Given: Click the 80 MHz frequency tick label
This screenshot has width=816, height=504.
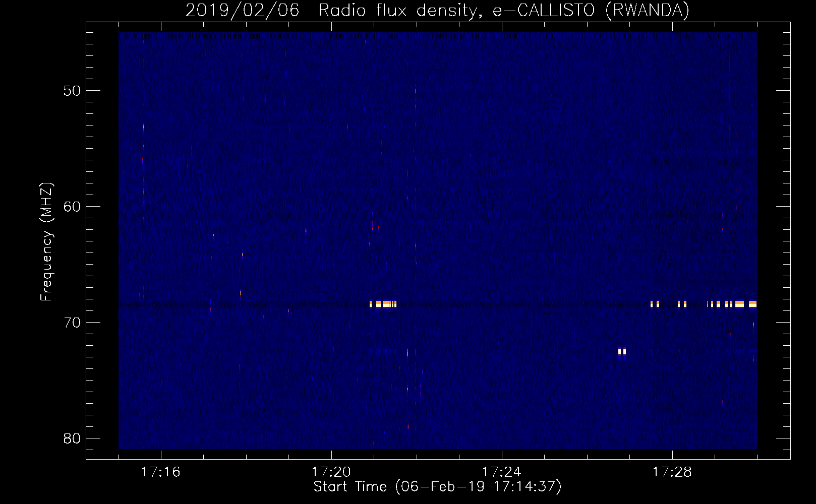Looking at the screenshot, I should coord(72,438).
